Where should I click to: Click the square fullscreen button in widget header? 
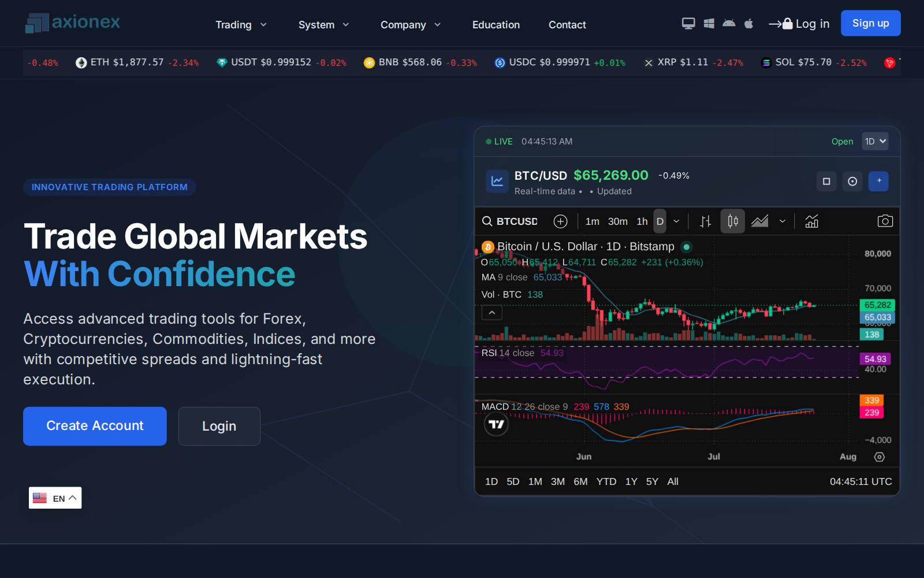(x=826, y=181)
